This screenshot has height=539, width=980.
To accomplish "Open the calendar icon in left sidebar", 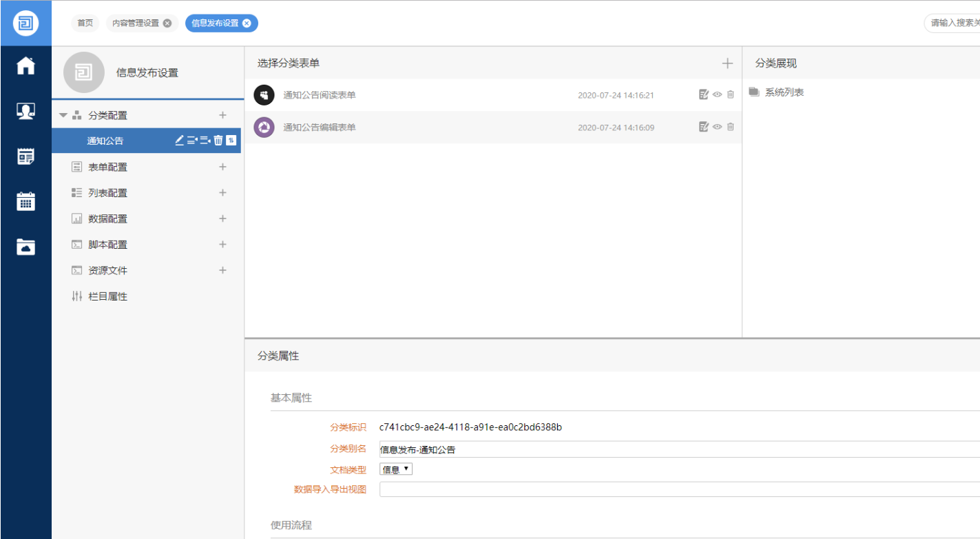I will tap(25, 201).
